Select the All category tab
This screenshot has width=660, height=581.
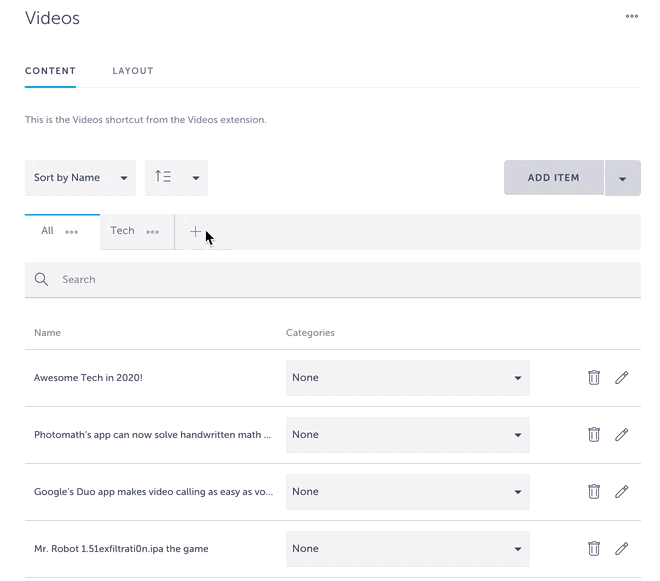click(47, 231)
